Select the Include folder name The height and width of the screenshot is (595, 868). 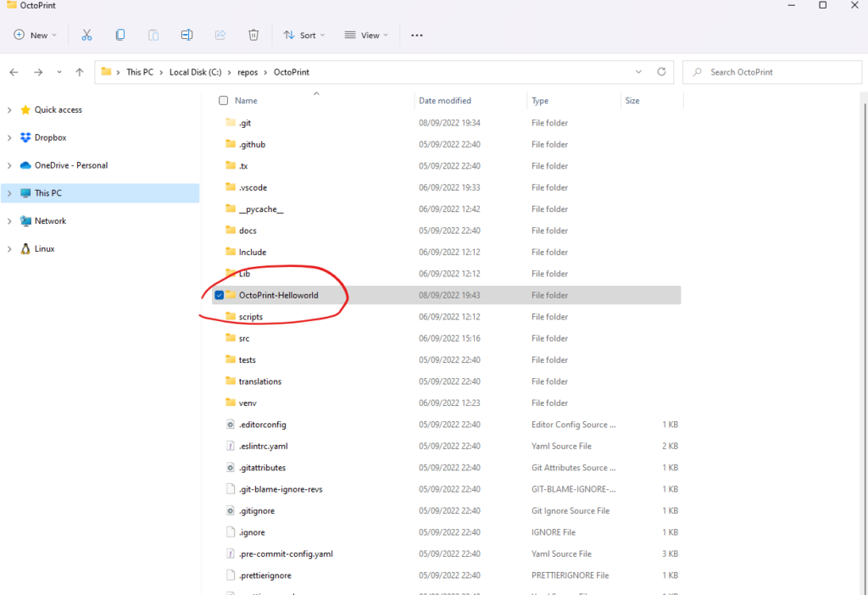(x=253, y=253)
